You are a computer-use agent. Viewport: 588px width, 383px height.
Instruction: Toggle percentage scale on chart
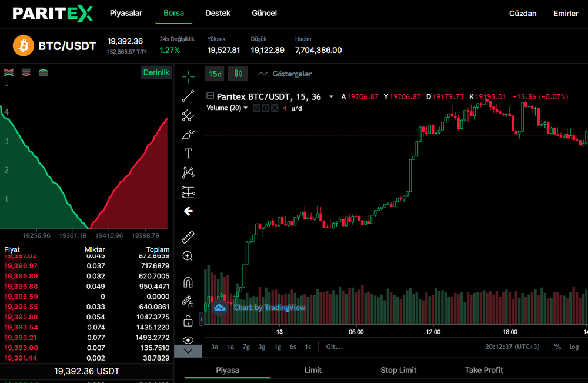[x=557, y=347]
